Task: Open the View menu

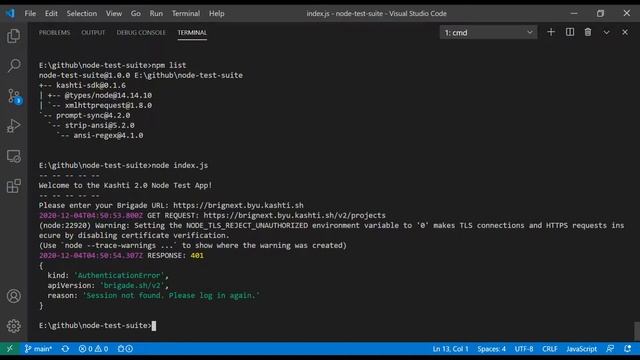Action: [x=114, y=13]
